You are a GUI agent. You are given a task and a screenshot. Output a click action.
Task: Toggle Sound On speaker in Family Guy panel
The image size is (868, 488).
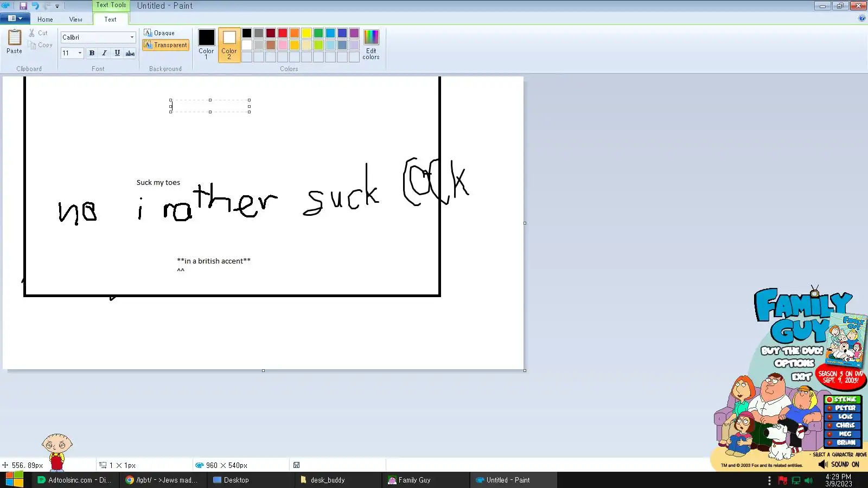point(839,465)
